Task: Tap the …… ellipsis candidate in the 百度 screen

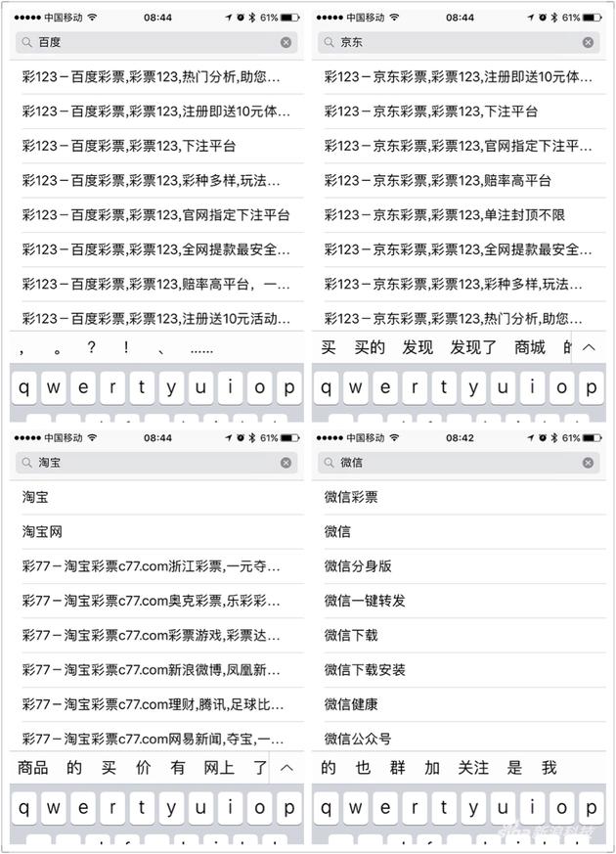Action: (201, 351)
